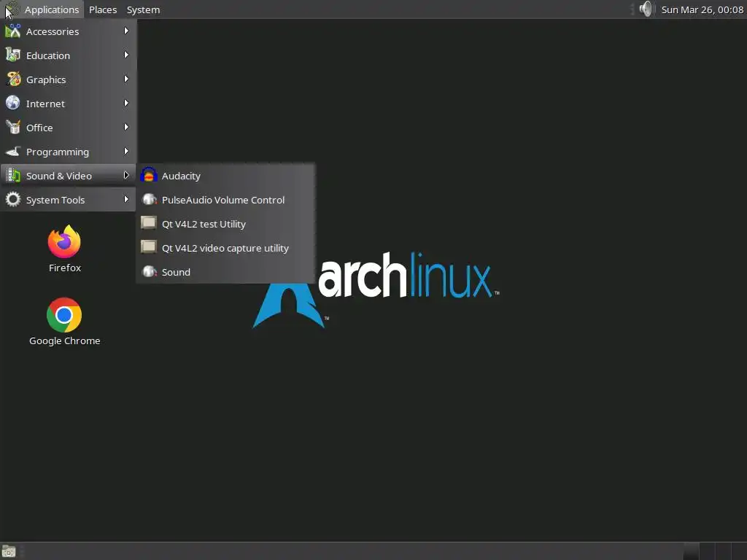The image size is (747, 560).
Task: Launch PulseAudio Volume Control entry
Action: [225, 200]
